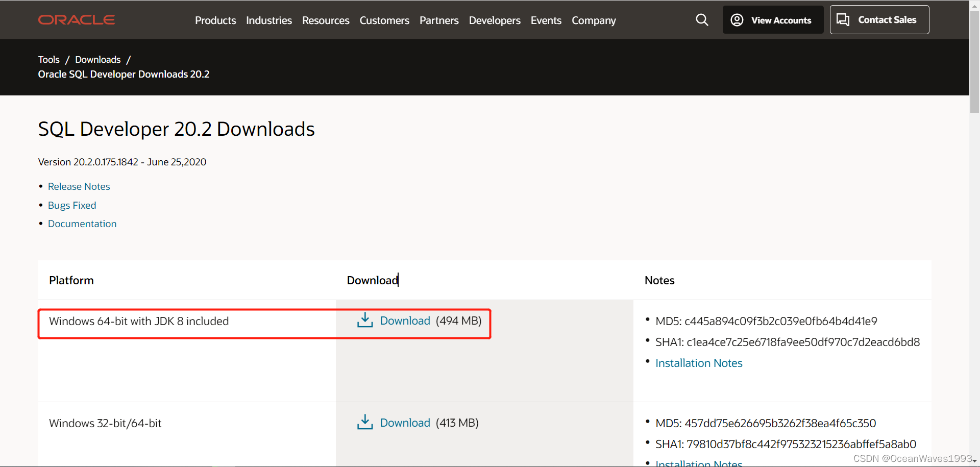The height and width of the screenshot is (467, 980).
Task: Click the scrollbar down arrow
Action: pos(974,461)
